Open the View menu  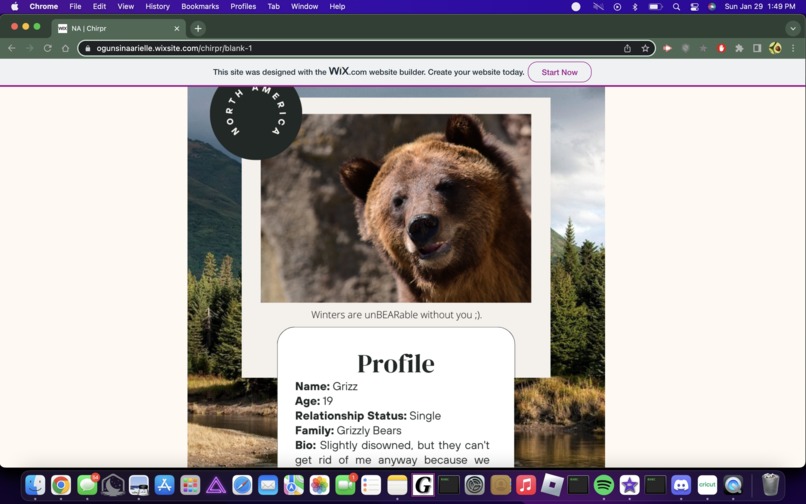point(125,7)
